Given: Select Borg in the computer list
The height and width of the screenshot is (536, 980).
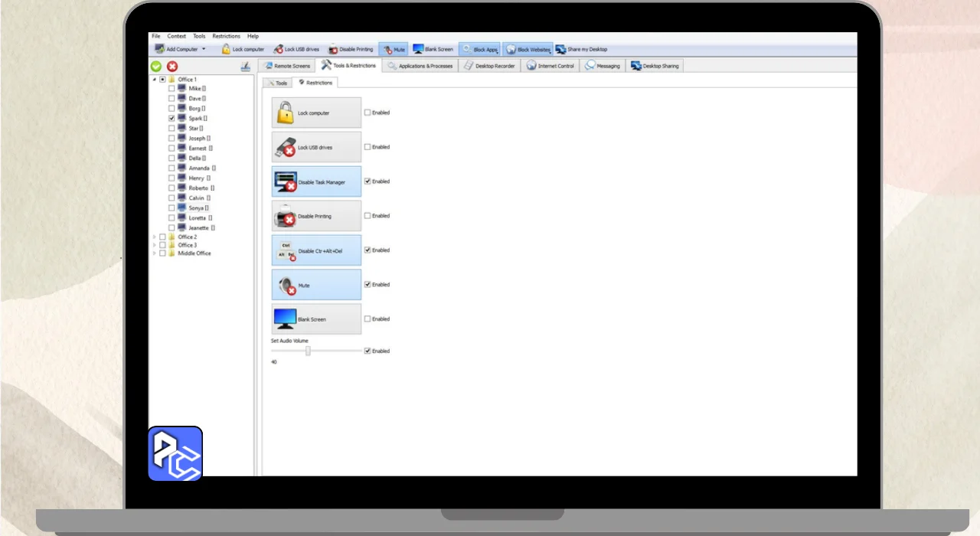Looking at the screenshot, I should (x=197, y=109).
